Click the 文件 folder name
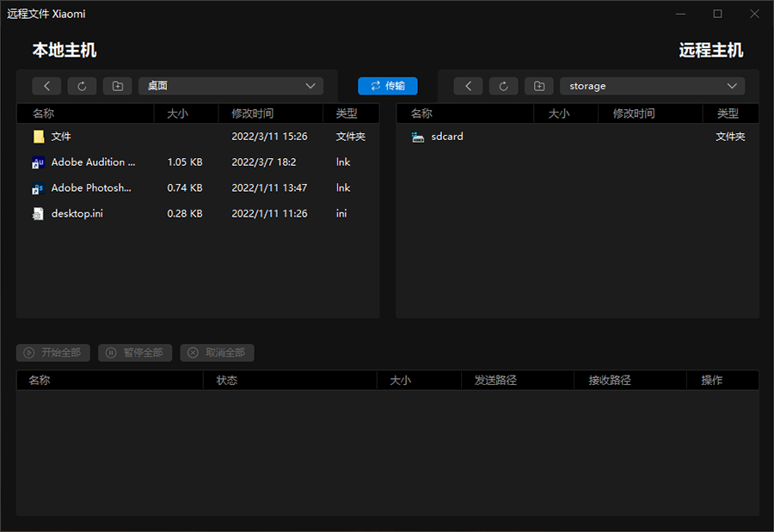Screen dimensions: 774x532 point(61,137)
